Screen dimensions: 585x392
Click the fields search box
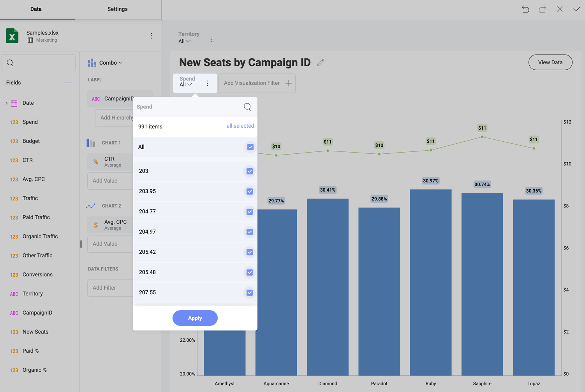pyautogui.click(x=39, y=63)
